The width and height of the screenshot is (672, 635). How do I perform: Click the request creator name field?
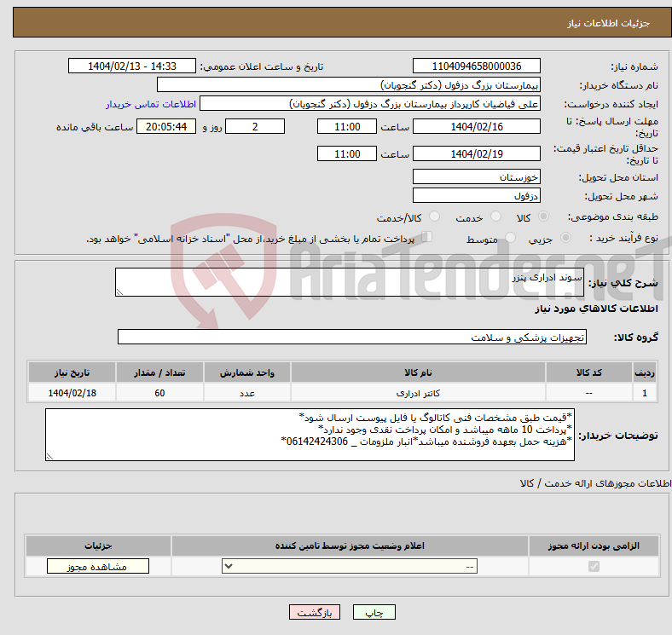point(370,104)
